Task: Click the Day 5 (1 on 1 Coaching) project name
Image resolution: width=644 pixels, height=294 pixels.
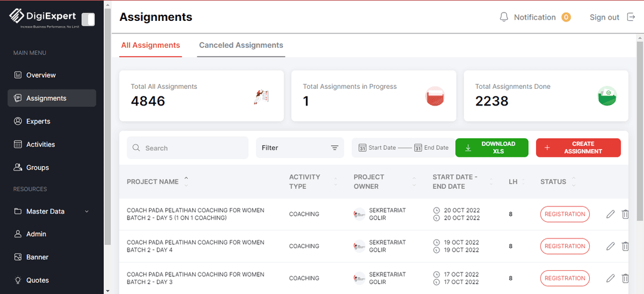Action: [x=196, y=214]
